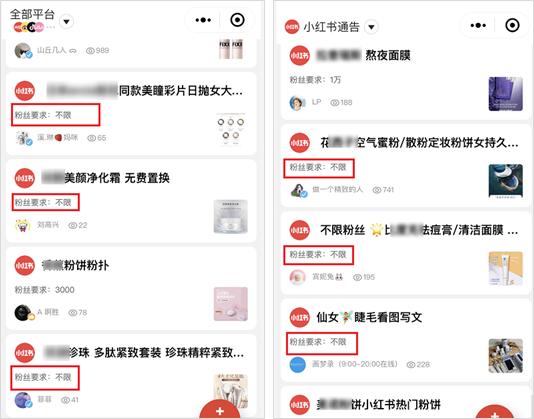534x419 pixels.
Task: Click the 小红书 logo beside 美颜净化霜
Action: point(25,178)
